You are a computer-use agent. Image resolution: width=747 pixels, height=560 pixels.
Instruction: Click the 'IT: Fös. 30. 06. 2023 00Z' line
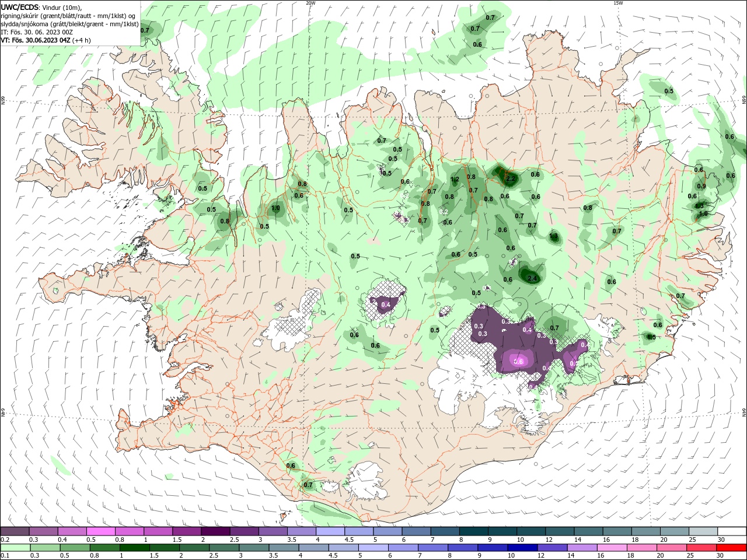click(37, 32)
